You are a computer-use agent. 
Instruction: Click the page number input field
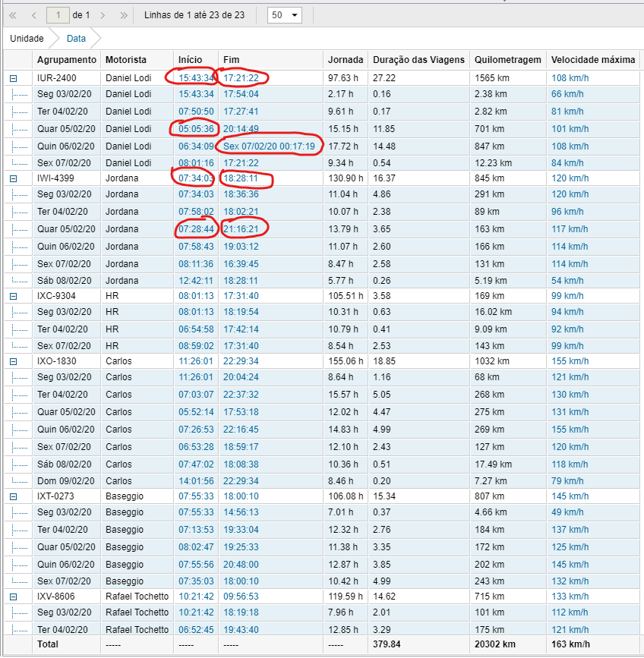click(58, 15)
